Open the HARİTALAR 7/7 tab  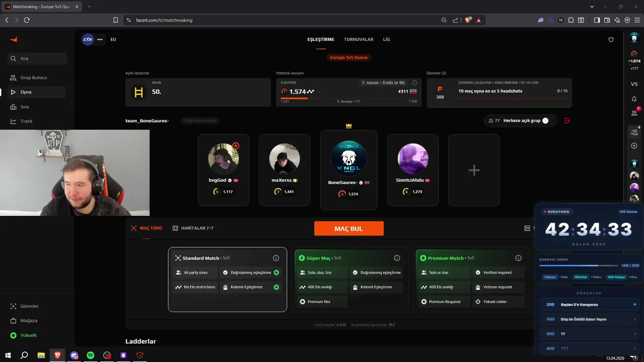[x=193, y=228]
